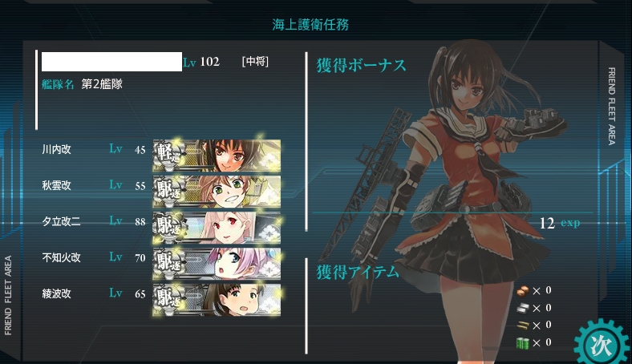Click the green bauxite drum icon
This screenshot has width=632, height=364.
pos(523,343)
